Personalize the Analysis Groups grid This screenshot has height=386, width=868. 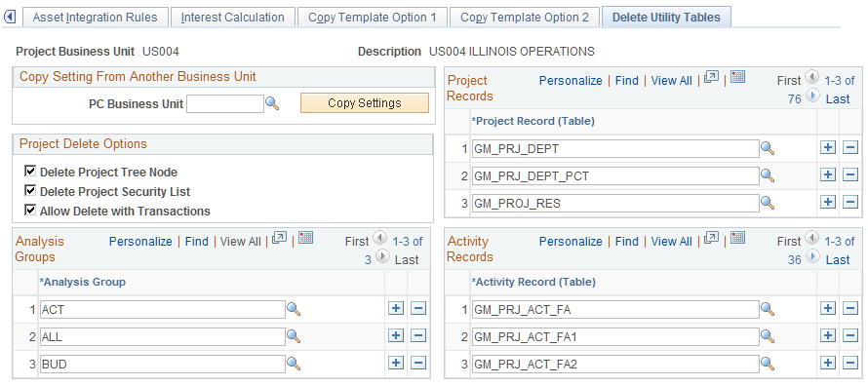(x=140, y=242)
